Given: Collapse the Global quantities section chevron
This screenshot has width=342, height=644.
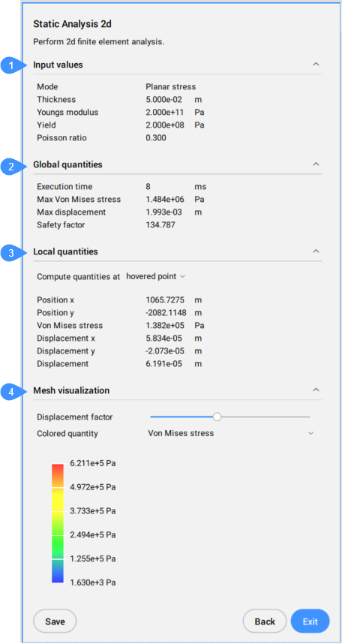Looking at the screenshot, I should [316, 164].
